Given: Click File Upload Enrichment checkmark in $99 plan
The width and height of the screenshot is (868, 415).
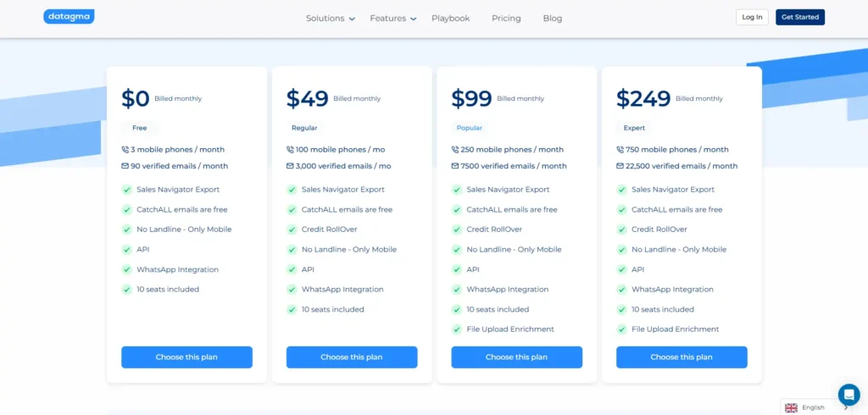Looking at the screenshot, I should click(457, 329).
